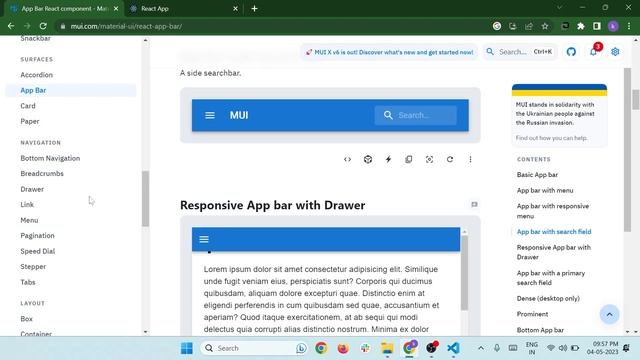Viewport: 640px width, 360px height.
Task: Click the Windows taskbar Search box
Action: coord(255,348)
